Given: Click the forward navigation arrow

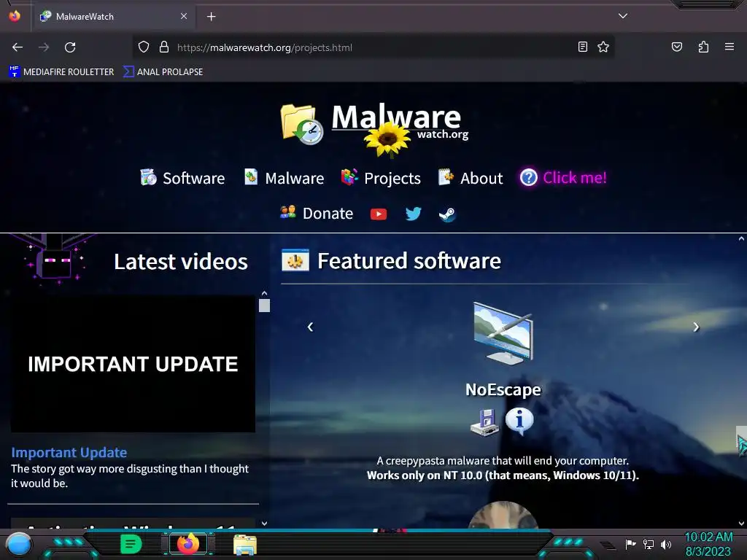Looking at the screenshot, I should pyautogui.click(x=44, y=47).
